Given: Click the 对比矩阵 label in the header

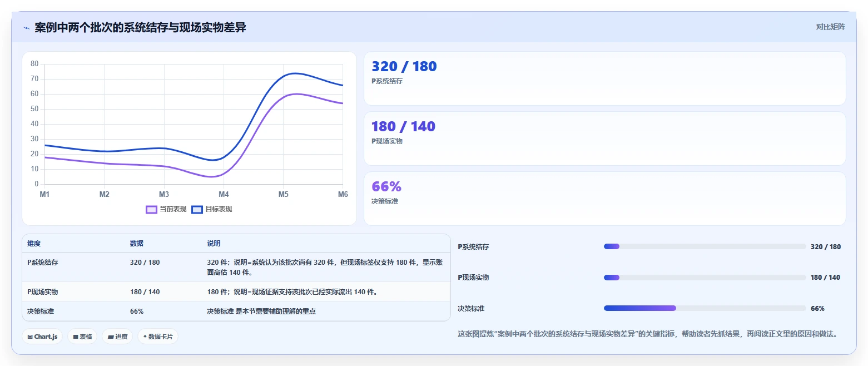Looking at the screenshot, I should [x=830, y=27].
